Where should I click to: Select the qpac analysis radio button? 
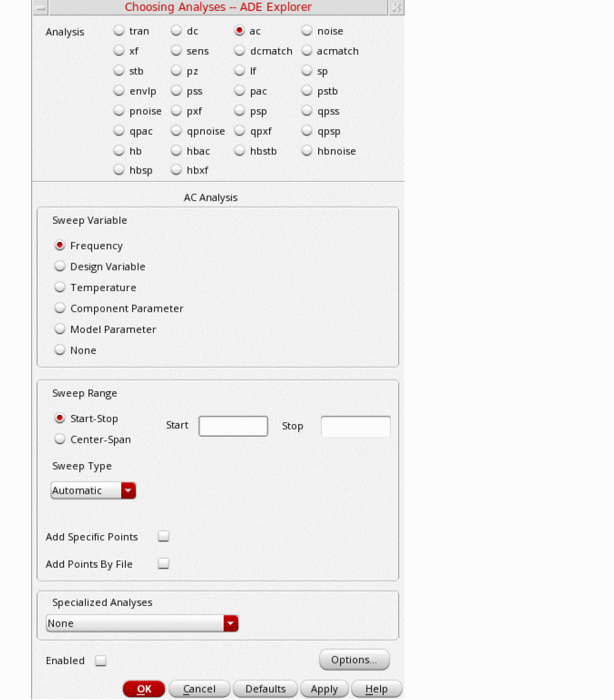pyautogui.click(x=119, y=131)
